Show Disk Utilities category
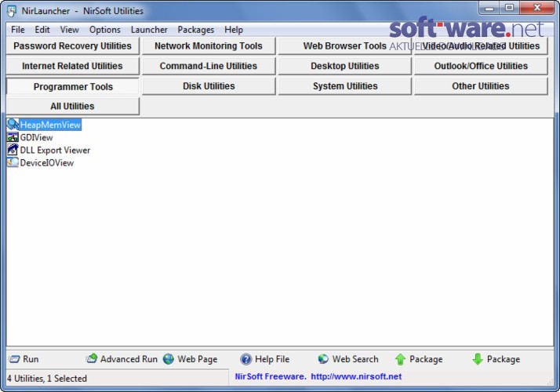Viewport: 560px width, 392px height. click(x=209, y=86)
